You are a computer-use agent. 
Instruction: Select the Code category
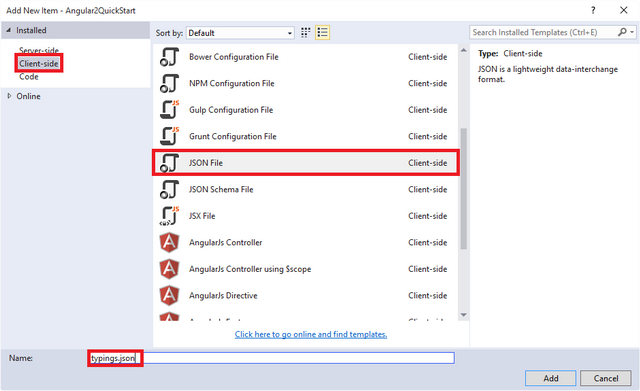[29, 77]
